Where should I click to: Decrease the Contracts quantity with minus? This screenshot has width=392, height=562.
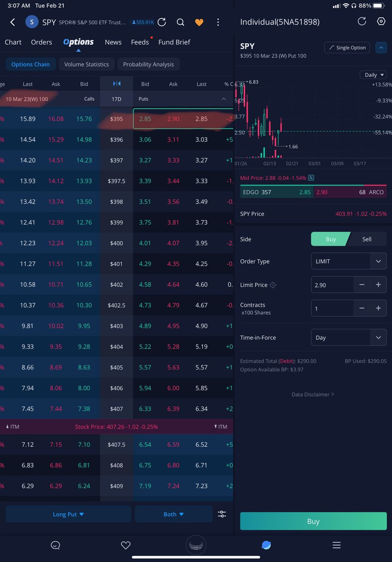pos(362,308)
